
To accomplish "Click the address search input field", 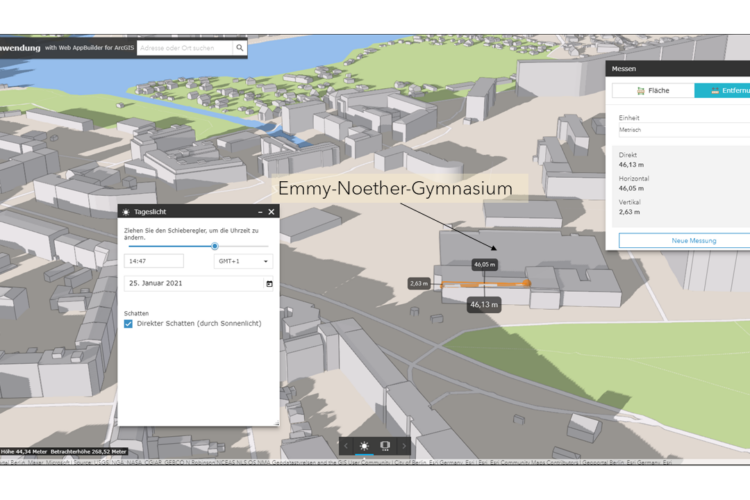I will pos(185,48).
